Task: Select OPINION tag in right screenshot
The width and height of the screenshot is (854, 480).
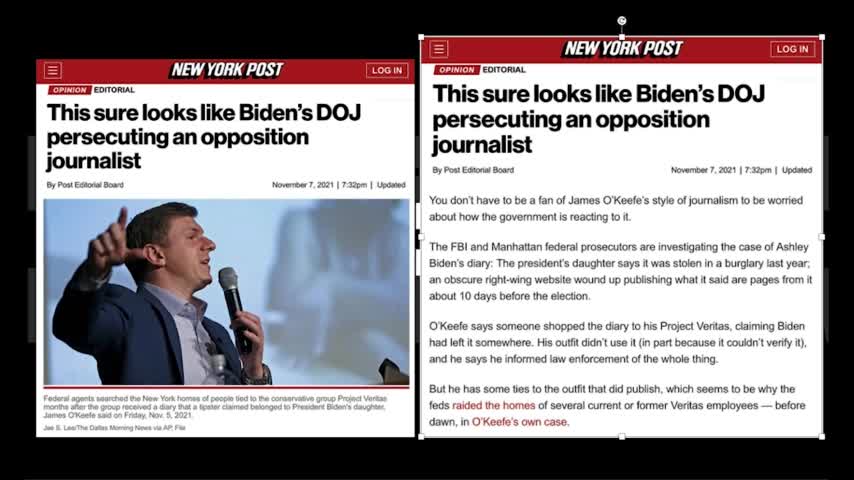Action: [456, 70]
